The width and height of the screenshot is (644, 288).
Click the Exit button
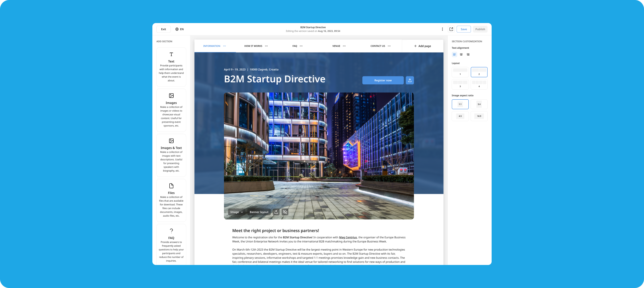pyautogui.click(x=163, y=29)
